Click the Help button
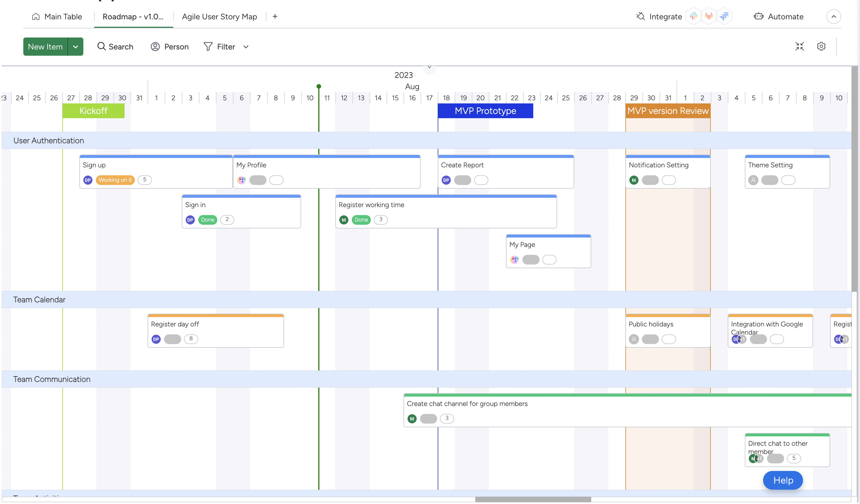Image resolution: width=860 pixels, height=504 pixels. click(783, 480)
